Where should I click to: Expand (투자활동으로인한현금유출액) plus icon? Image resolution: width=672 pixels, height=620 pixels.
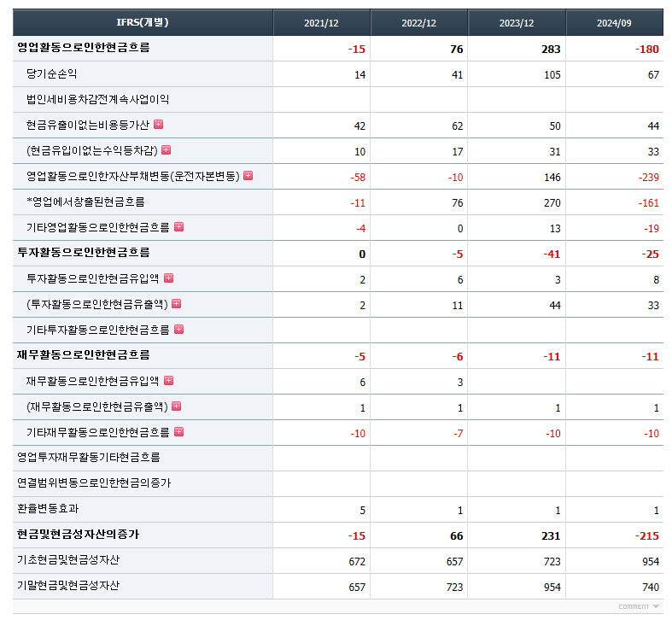coord(177,304)
